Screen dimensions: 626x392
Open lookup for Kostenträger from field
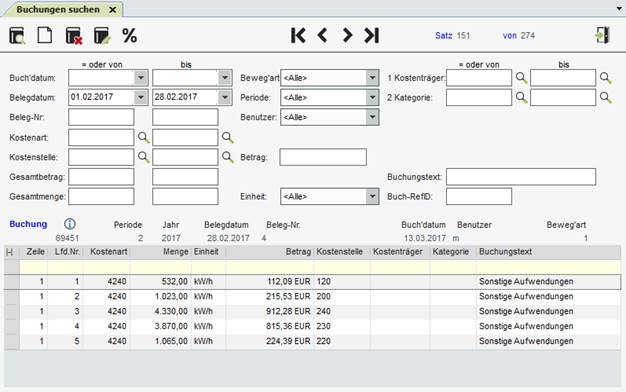pyautogui.click(x=521, y=78)
